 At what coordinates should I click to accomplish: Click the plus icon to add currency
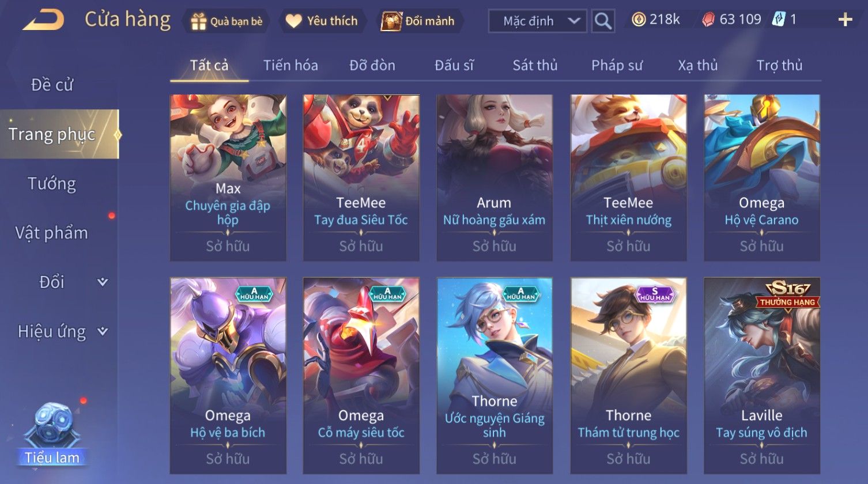click(845, 20)
